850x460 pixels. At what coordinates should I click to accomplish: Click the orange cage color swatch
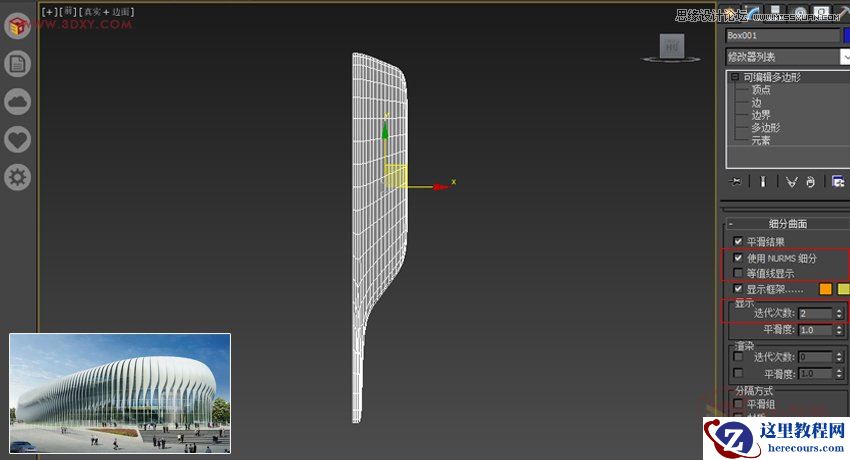[825, 289]
